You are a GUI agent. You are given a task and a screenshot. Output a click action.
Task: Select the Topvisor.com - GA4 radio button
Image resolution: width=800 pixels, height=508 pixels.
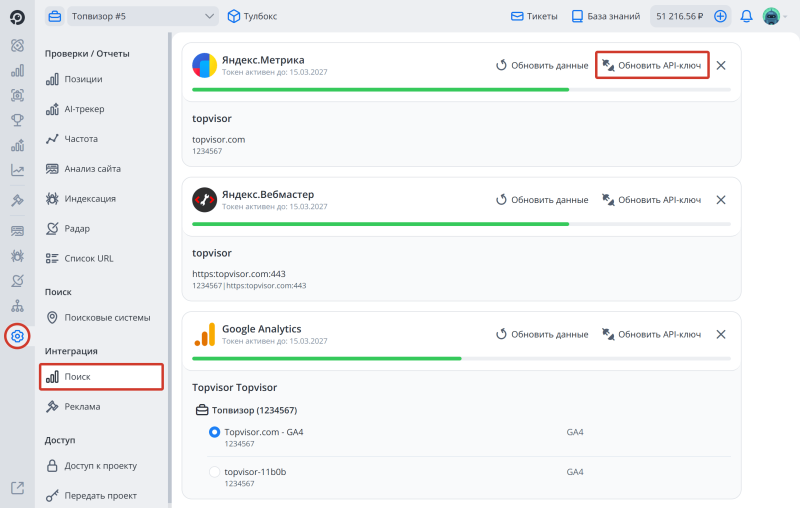coord(214,432)
